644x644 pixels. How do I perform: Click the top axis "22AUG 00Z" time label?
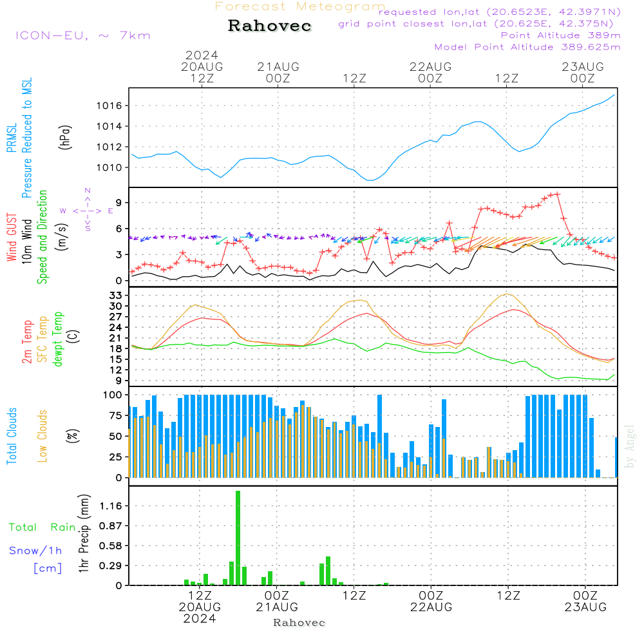430,72
